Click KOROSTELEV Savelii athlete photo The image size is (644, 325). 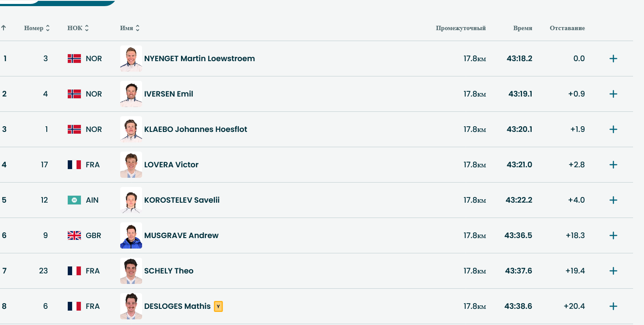point(131,200)
